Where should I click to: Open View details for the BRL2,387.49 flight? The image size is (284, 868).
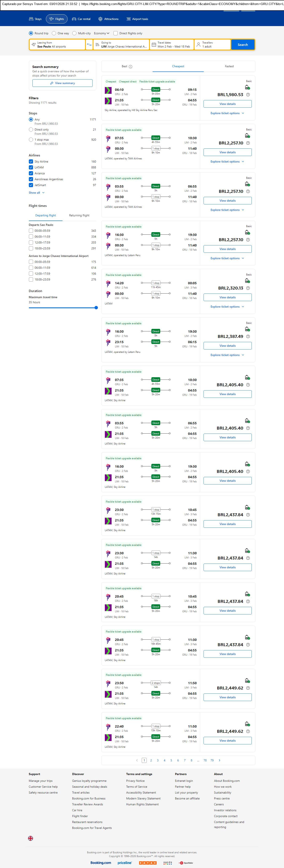click(x=227, y=346)
